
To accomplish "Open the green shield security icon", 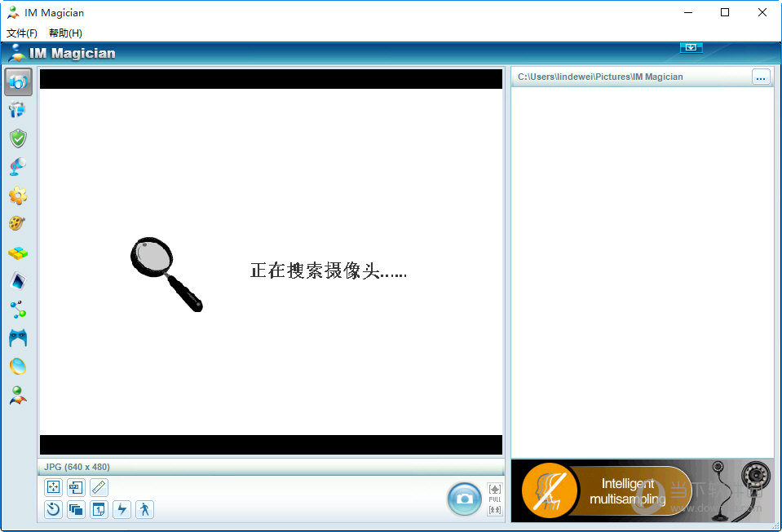I will click(18, 138).
